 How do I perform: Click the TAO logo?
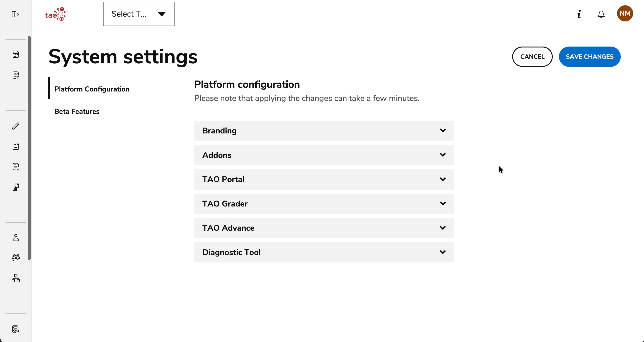[56, 14]
